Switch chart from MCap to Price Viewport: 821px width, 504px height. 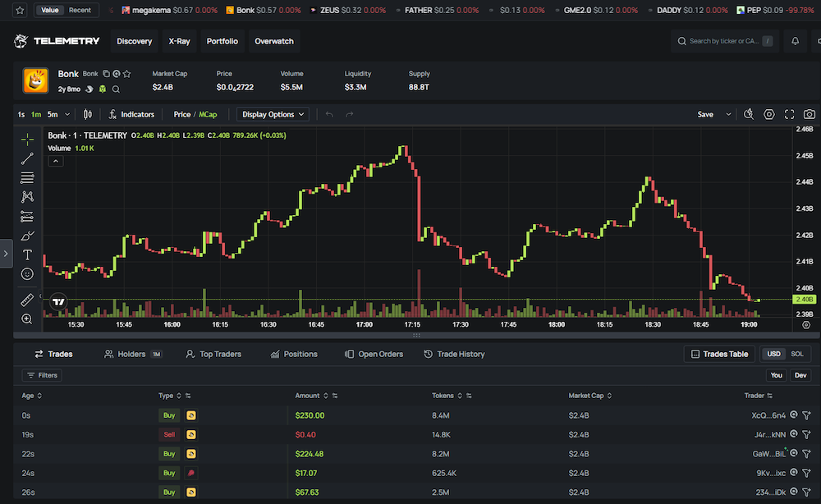[181, 115]
